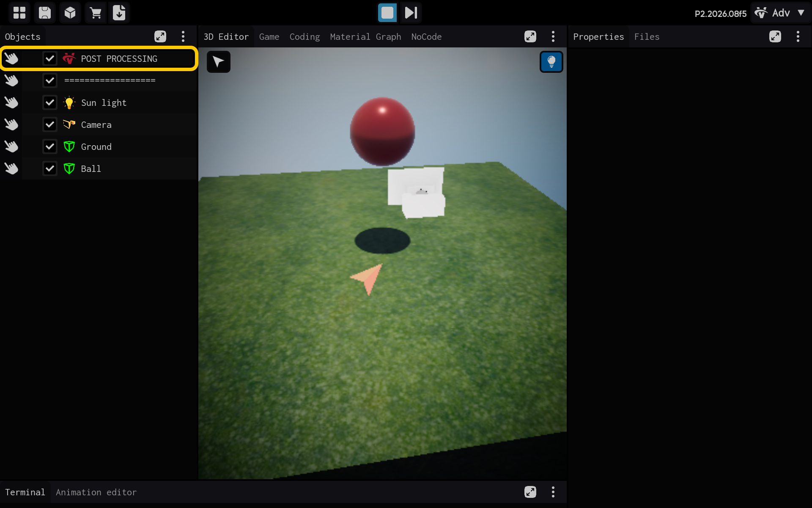Click the Ball green mesh icon

(69, 168)
